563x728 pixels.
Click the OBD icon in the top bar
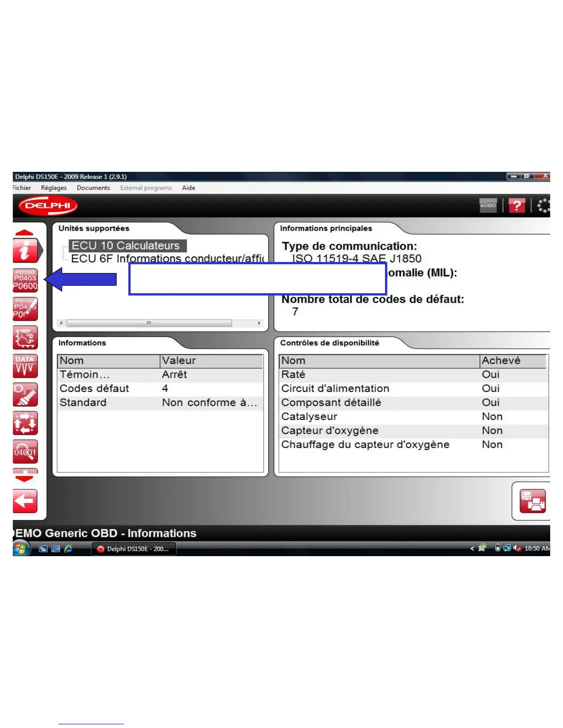pyautogui.click(x=488, y=205)
